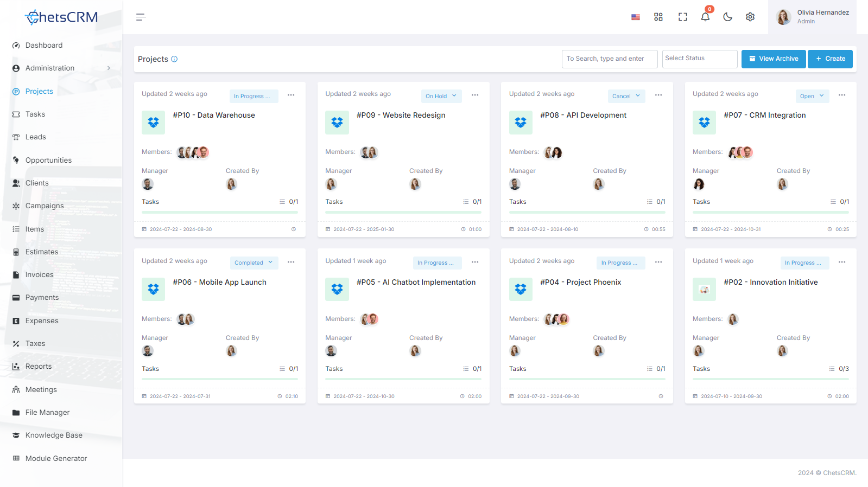Enter fullscreen mode via header icon
This screenshot has width=868, height=487.
[x=683, y=17]
